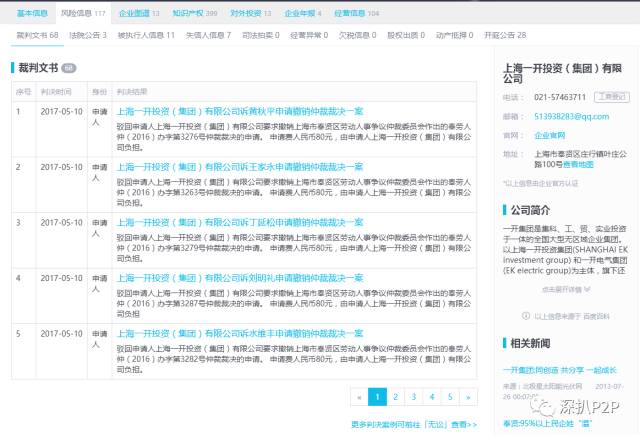Image resolution: width=640 pixels, height=435 pixels.
Task: Open the 法院公告 3 sub-tab
Action: (x=88, y=36)
